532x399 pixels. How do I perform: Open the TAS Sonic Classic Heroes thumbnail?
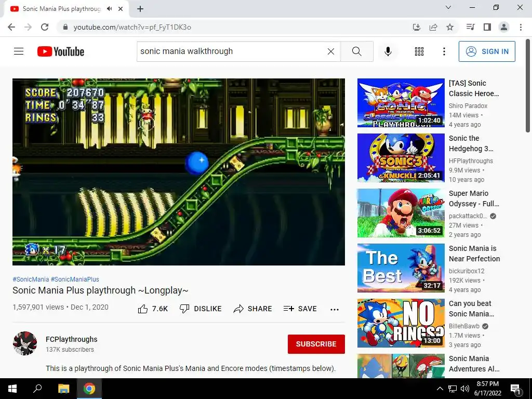(x=401, y=103)
